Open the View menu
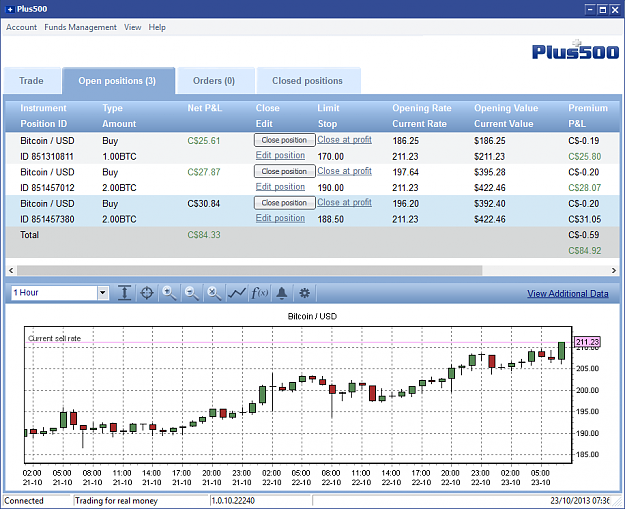The height and width of the screenshot is (509, 625). [x=132, y=27]
